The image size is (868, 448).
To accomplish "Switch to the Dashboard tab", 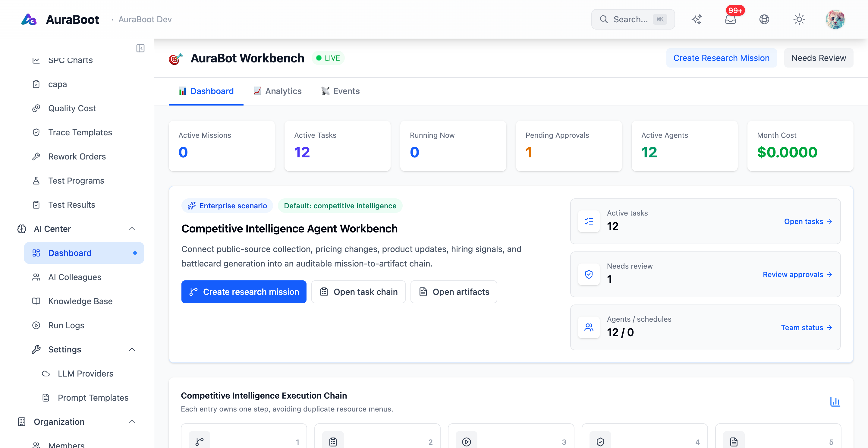I will (x=206, y=91).
